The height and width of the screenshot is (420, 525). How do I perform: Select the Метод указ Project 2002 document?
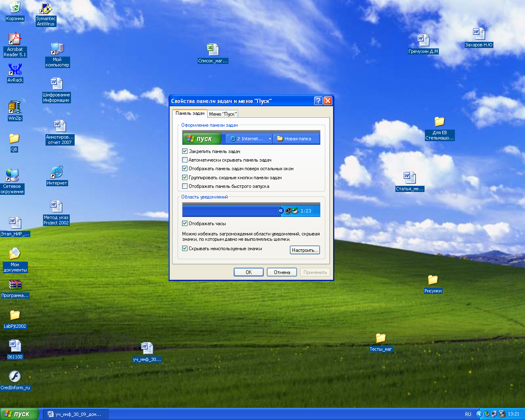tap(56, 213)
